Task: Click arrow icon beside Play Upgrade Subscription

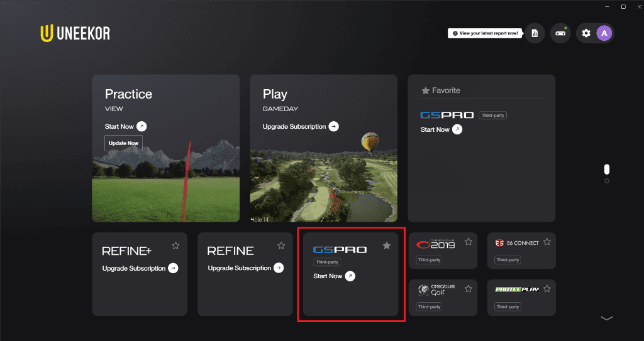Action: point(333,126)
